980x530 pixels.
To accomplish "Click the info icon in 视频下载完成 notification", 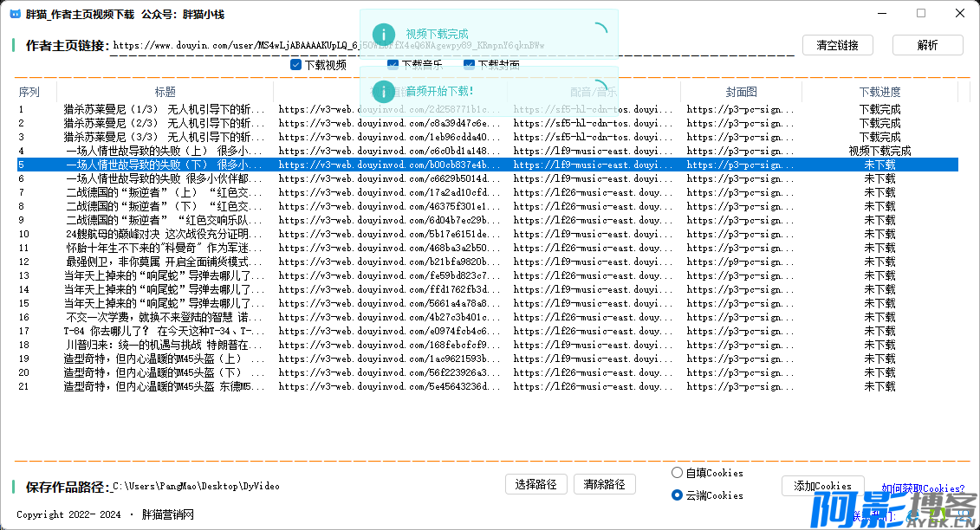I will coord(384,35).
